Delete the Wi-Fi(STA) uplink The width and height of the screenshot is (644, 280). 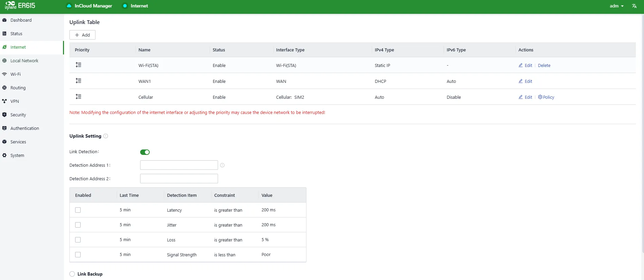coord(544,65)
